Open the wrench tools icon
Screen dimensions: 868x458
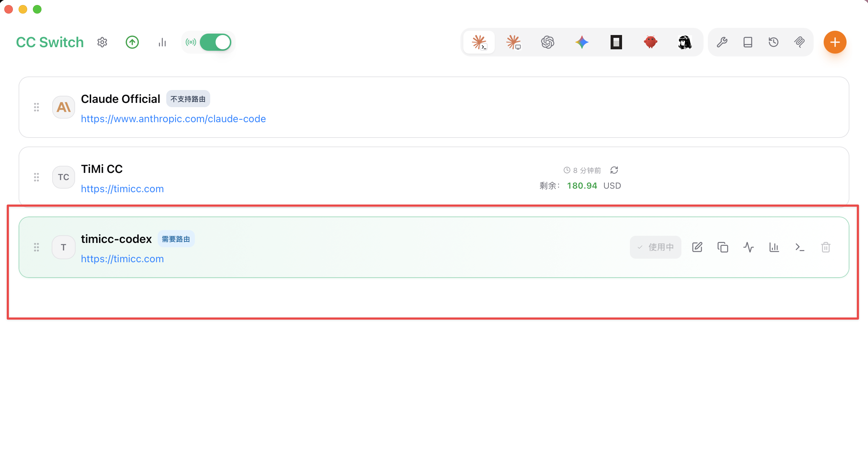[722, 42]
